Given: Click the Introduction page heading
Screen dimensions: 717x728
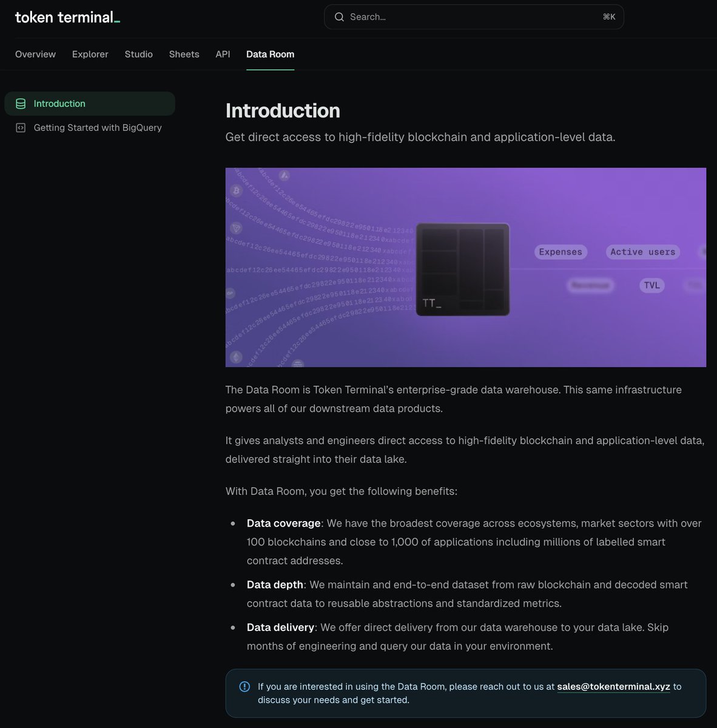Looking at the screenshot, I should 283,110.
